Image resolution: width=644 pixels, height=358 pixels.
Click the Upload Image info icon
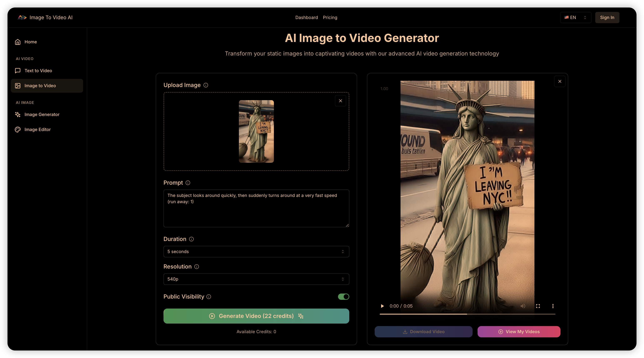(x=206, y=85)
